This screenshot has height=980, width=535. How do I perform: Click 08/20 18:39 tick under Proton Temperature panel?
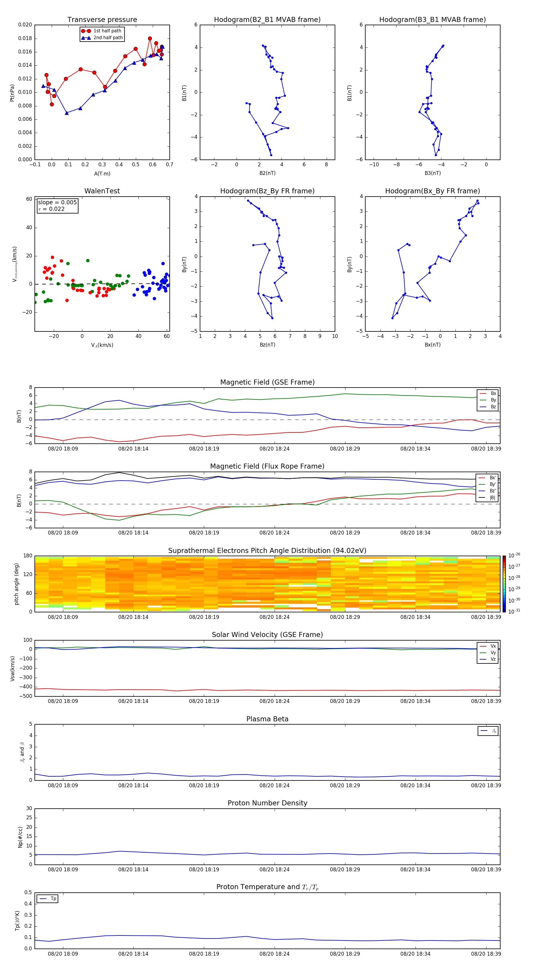point(486,954)
